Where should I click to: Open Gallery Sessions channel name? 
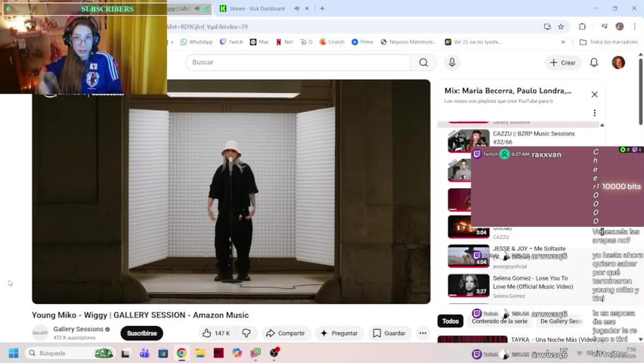click(78, 329)
